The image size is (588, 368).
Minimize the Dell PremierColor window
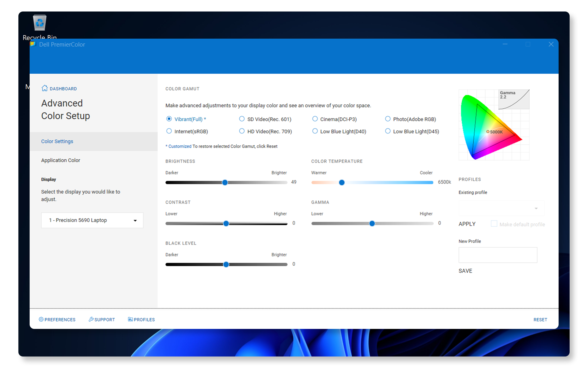pos(505,44)
